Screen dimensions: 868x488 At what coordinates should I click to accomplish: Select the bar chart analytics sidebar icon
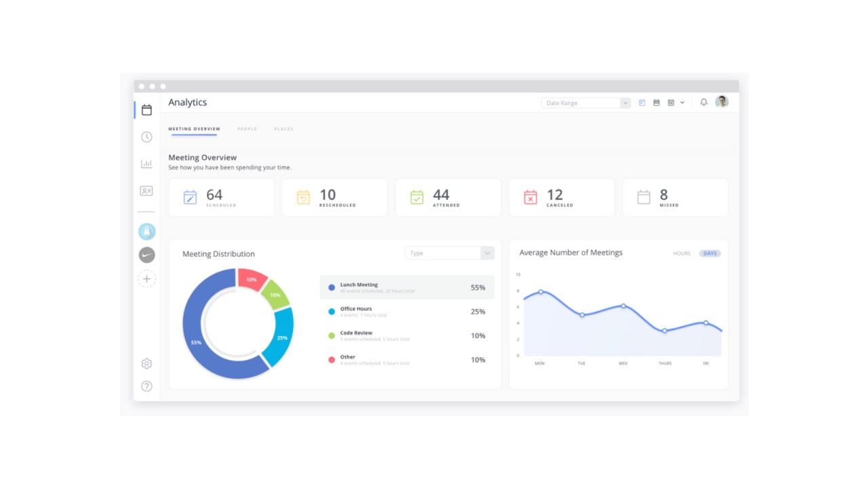click(146, 164)
